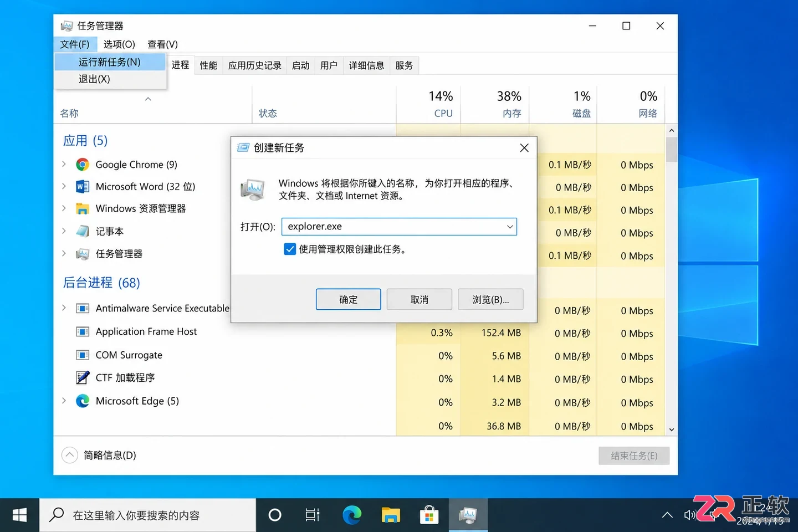
Task: Click the Windows 资源管理器 folder icon
Action: click(x=83, y=209)
